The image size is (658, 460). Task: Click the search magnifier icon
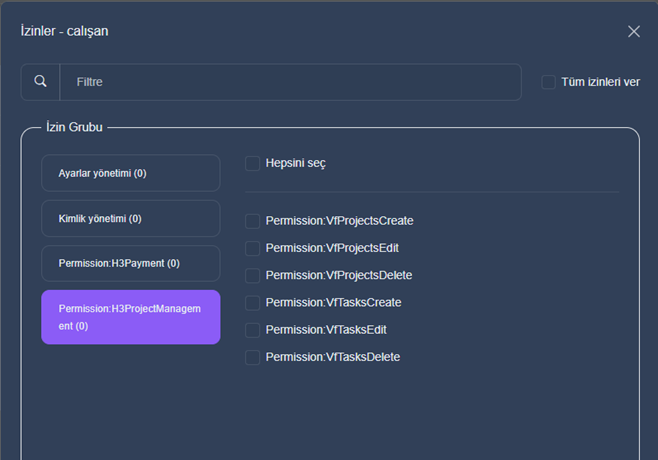coord(40,81)
